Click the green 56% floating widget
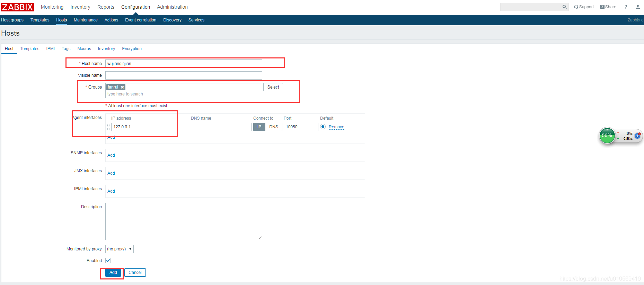Screen dimensions: 644x285 607,136
